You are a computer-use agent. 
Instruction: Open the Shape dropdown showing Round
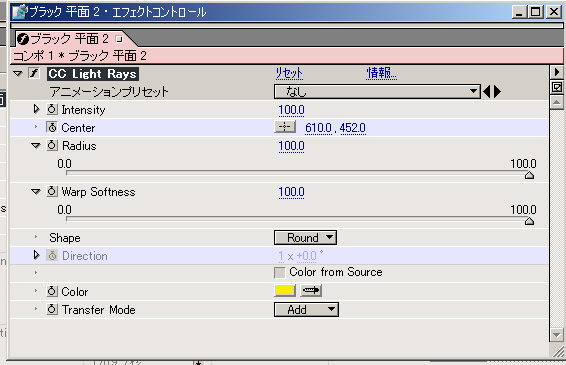coord(305,238)
